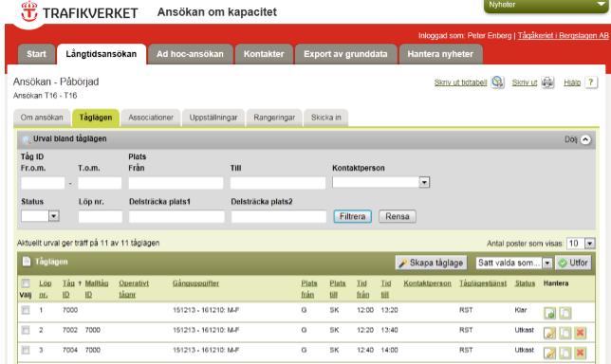
Task: Open train 7000 view icon in Hantera
Action: click(x=549, y=313)
